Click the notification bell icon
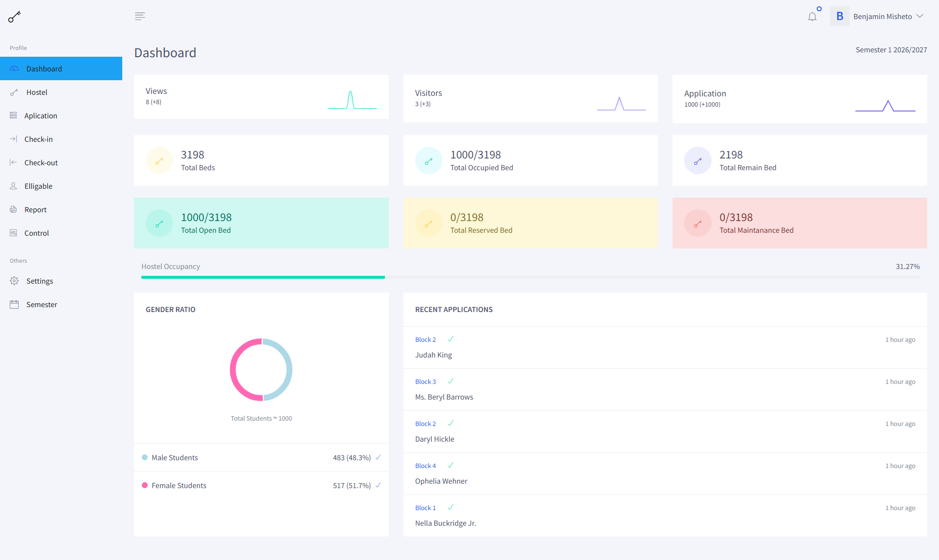Viewport: 939px width, 560px height. coord(812,17)
